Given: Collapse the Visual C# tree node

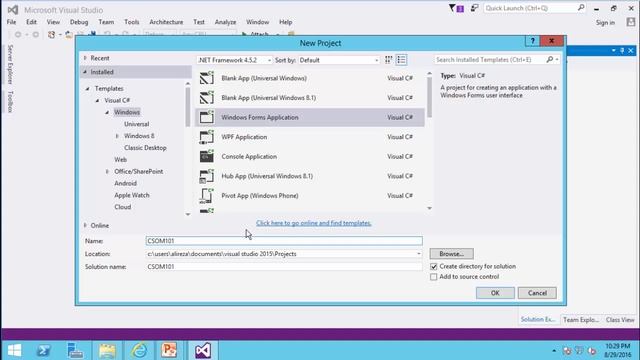Looking at the screenshot, I should [x=97, y=100].
